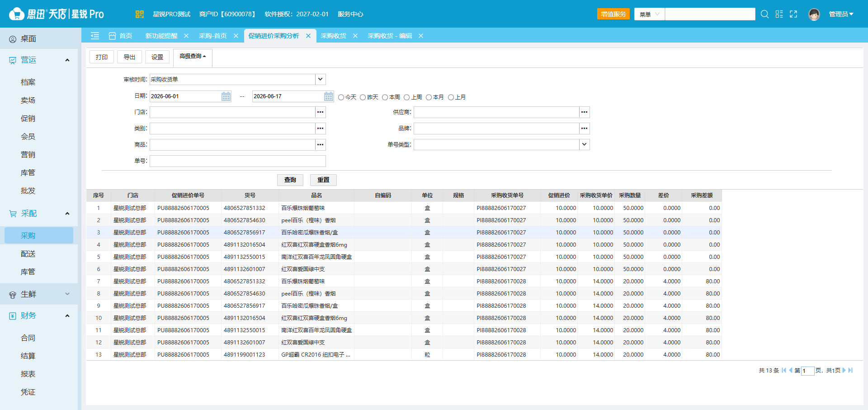
Task: Open the supplier lookup ellipsis button
Action: [x=585, y=112]
